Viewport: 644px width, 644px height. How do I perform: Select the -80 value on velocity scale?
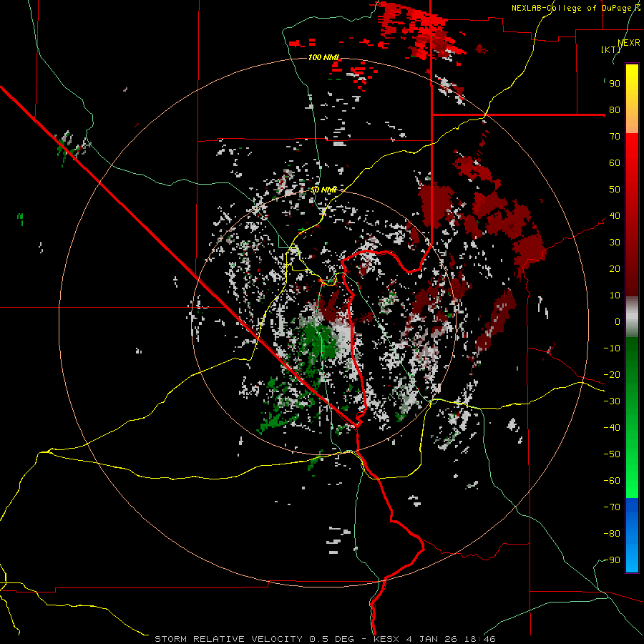tap(612, 534)
